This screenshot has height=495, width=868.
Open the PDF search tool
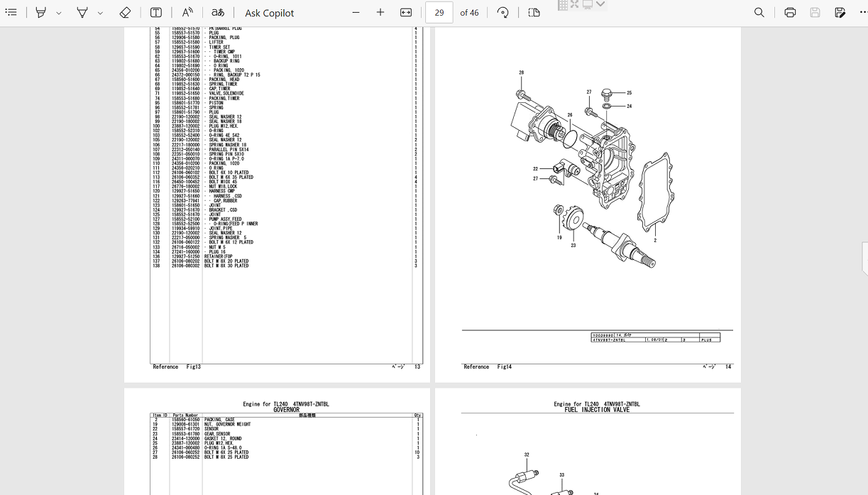tap(759, 12)
